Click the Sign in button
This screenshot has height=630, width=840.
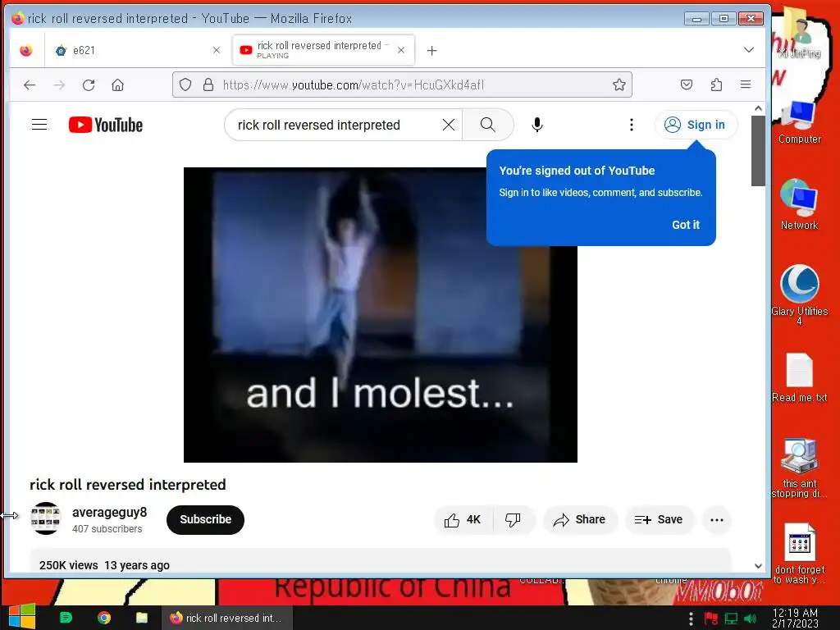[696, 125]
